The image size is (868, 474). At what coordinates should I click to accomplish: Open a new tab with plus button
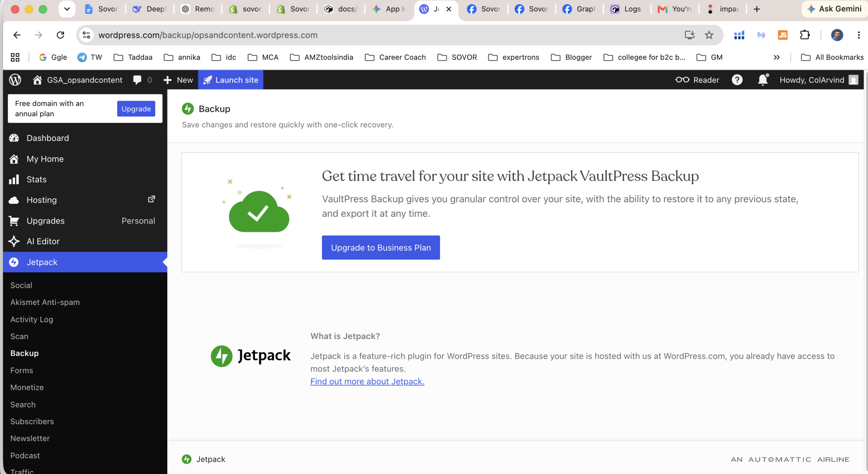[757, 9]
